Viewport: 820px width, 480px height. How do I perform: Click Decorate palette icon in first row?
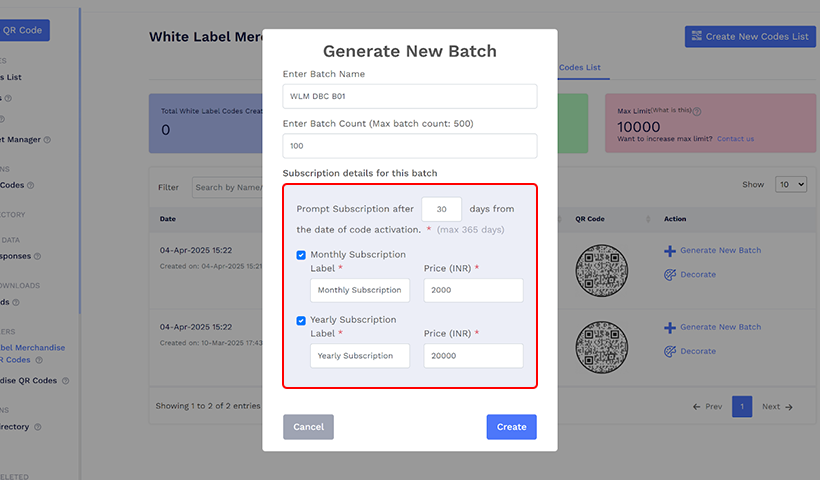point(670,274)
